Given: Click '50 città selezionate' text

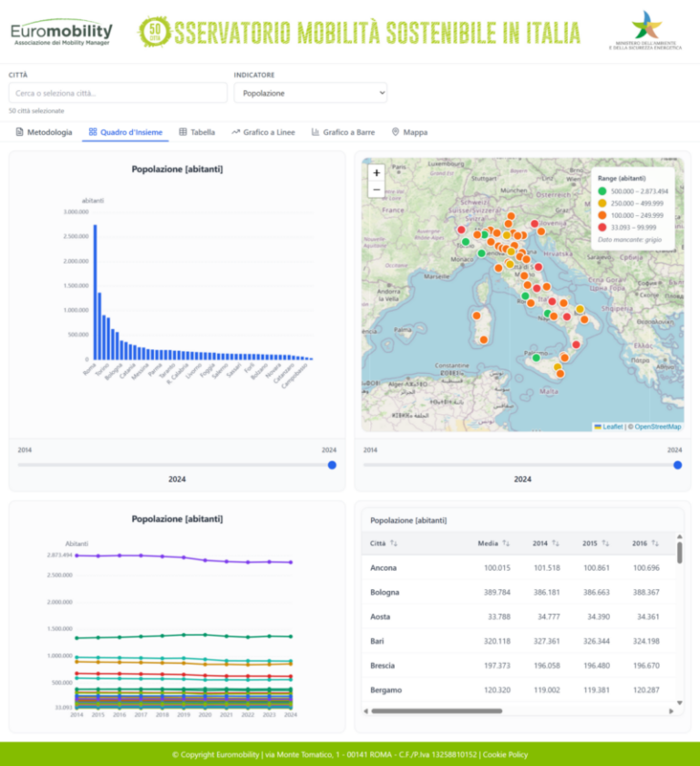Looking at the screenshot, I should click(36, 111).
